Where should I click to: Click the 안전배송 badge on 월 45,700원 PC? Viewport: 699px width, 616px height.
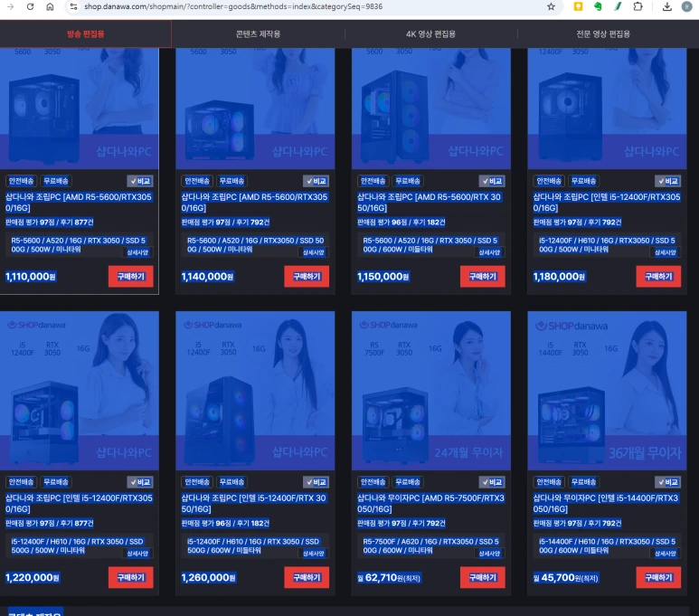pyautogui.click(x=549, y=482)
